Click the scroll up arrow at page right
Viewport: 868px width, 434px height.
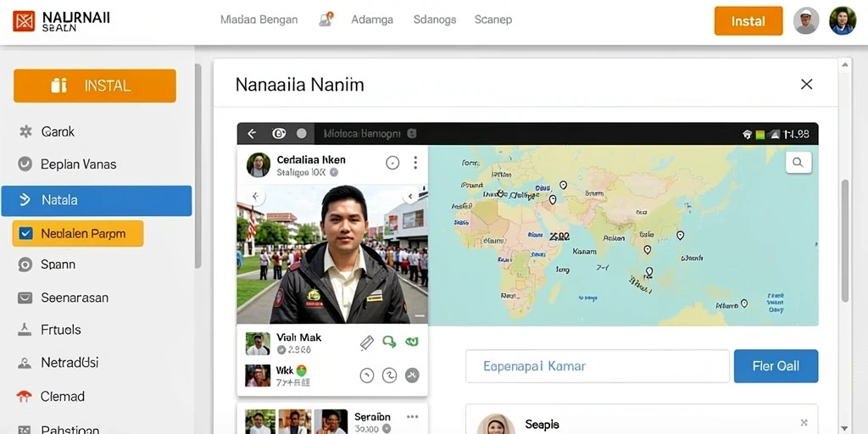point(845,64)
